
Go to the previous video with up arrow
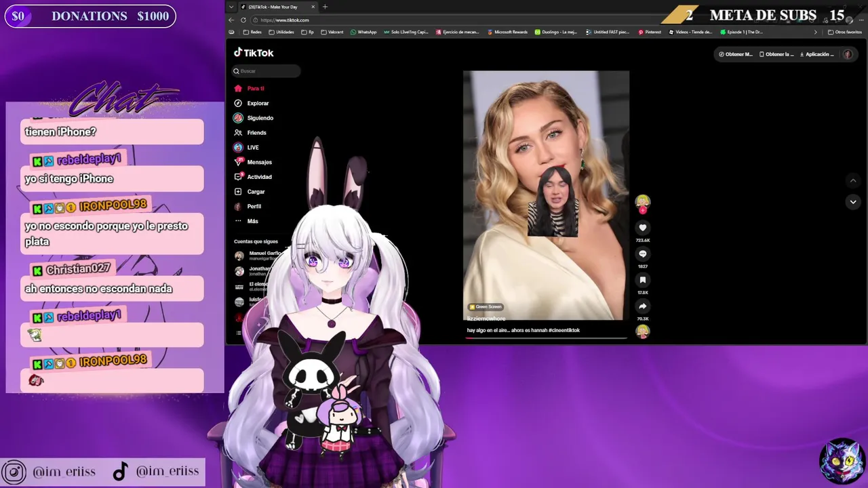(x=853, y=180)
